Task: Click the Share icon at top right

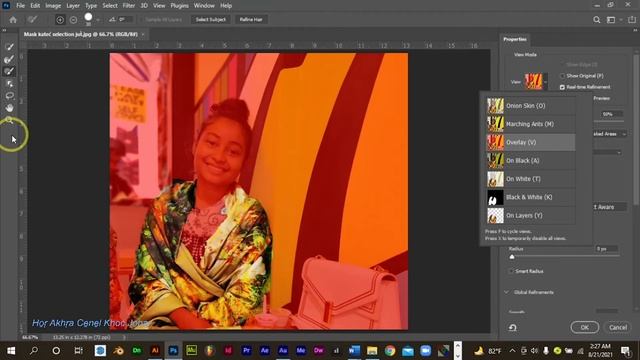Action: (632, 20)
